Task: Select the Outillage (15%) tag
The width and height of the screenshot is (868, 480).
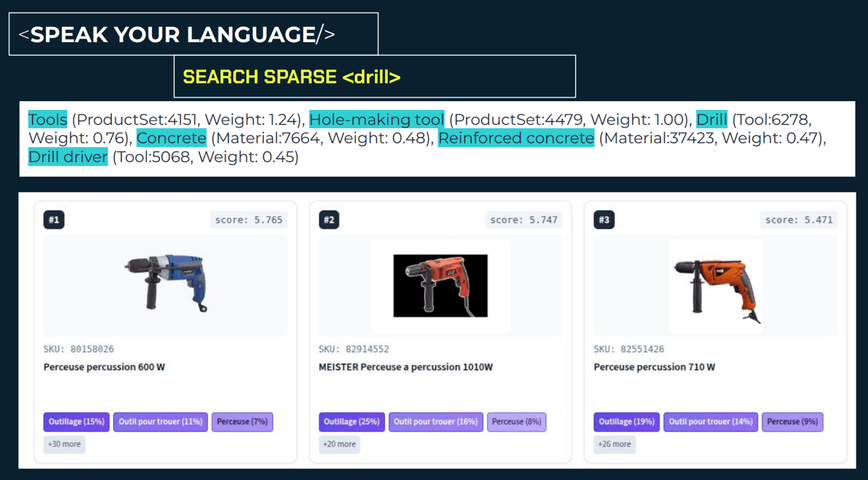Action: click(x=77, y=422)
